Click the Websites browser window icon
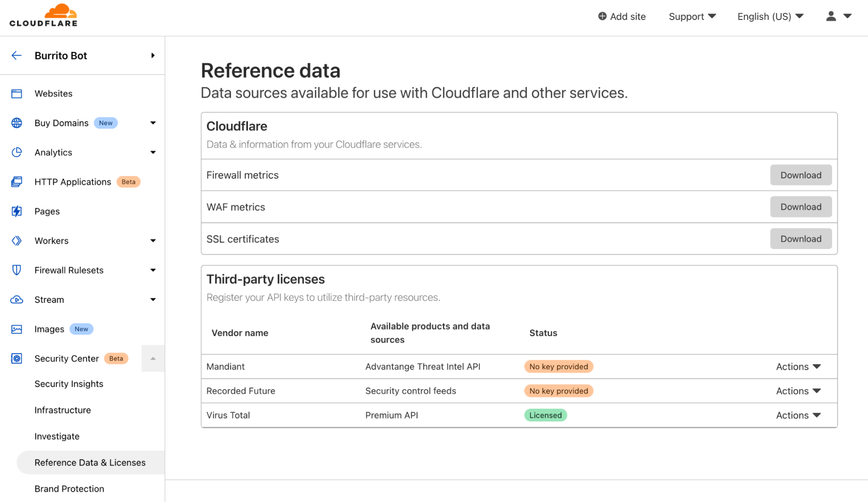Viewport: 868px width, 502px height. click(x=17, y=94)
